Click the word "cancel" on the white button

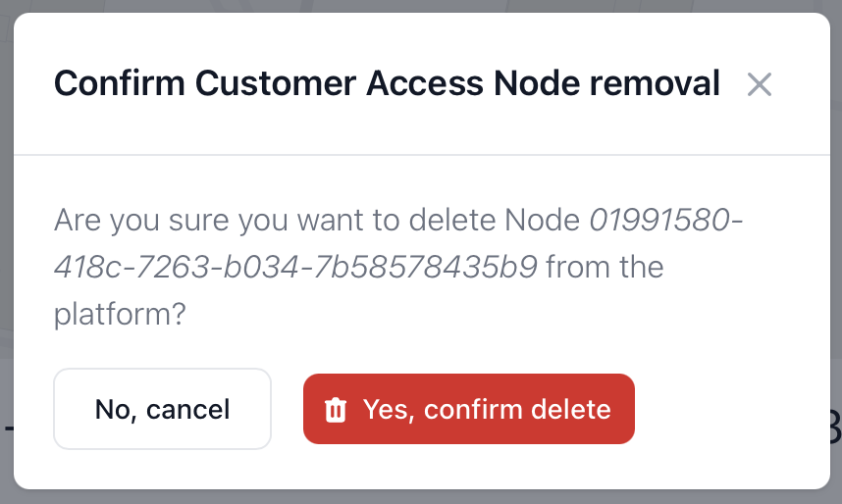point(188,409)
